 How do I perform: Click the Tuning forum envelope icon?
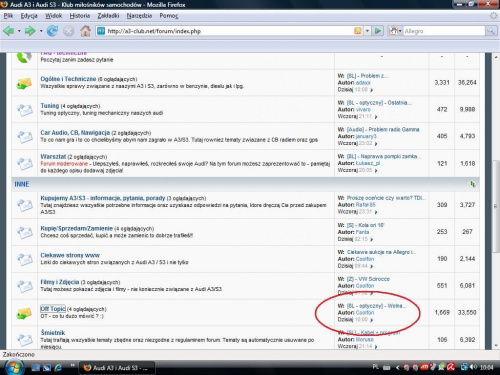[x=24, y=109]
